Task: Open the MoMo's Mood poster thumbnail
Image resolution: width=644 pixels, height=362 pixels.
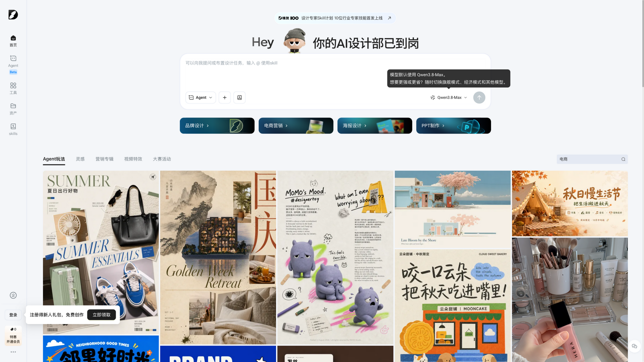Action: coord(335,257)
